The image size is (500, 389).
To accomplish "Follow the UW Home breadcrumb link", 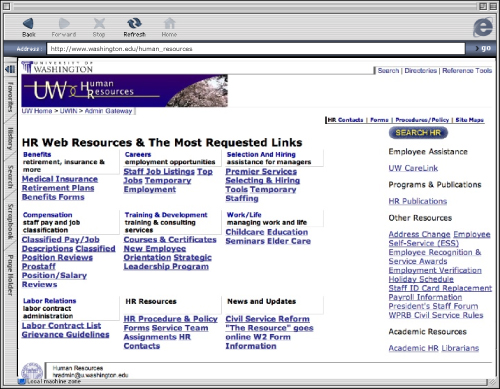I will click(37, 111).
